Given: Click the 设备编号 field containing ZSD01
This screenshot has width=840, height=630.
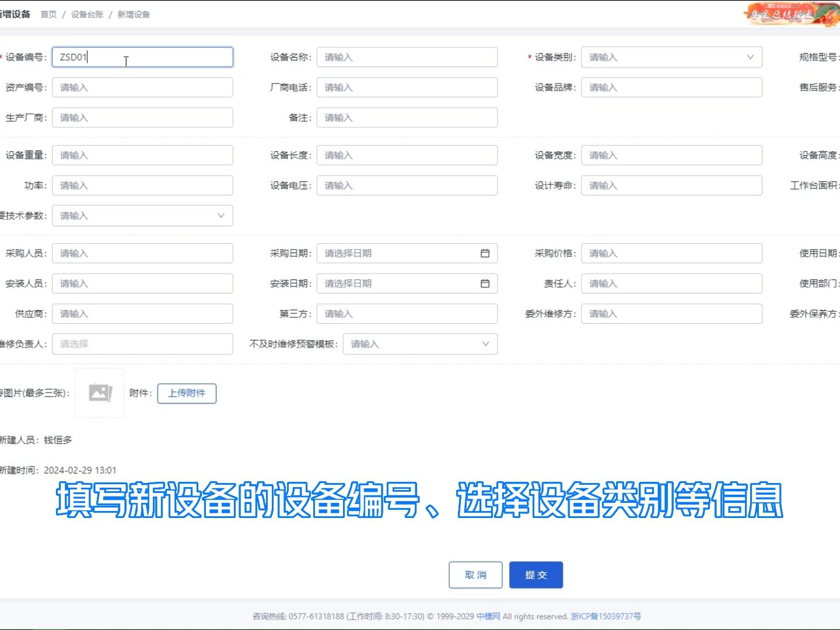Looking at the screenshot, I should (142, 57).
